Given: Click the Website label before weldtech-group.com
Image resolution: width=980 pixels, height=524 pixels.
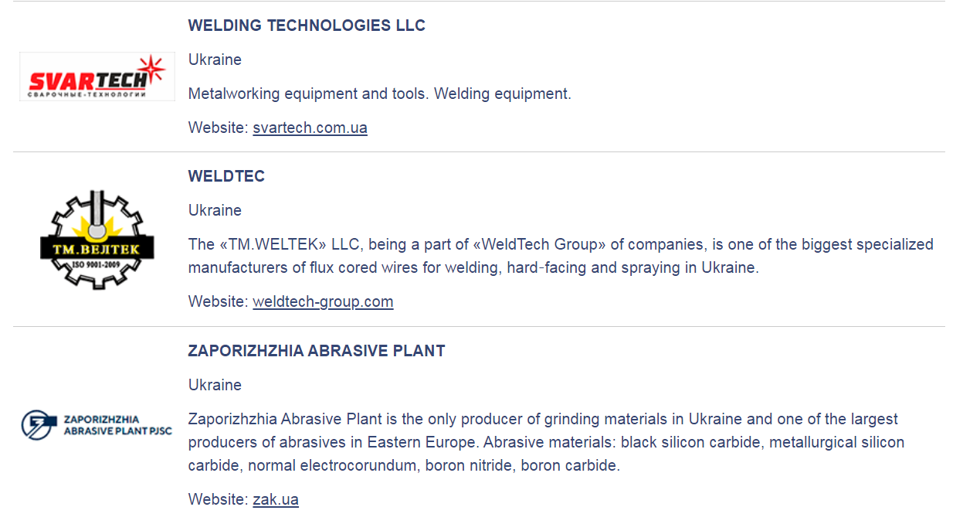Looking at the screenshot, I should [x=219, y=301].
